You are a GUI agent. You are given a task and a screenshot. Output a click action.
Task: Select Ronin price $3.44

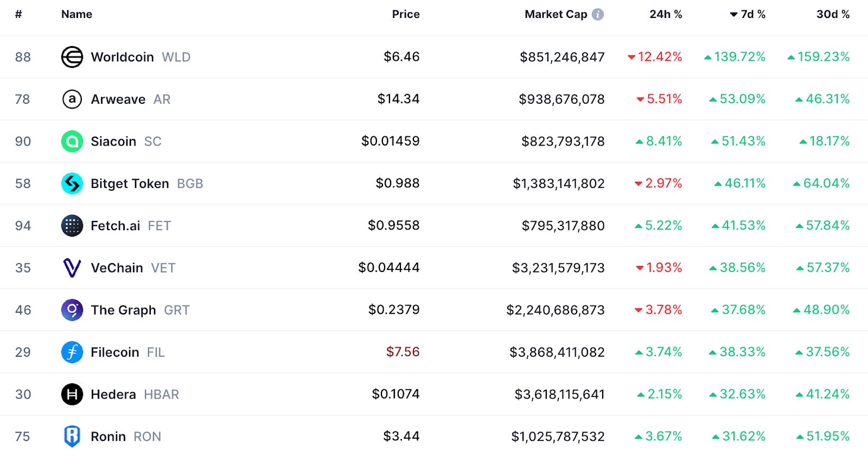click(401, 436)
